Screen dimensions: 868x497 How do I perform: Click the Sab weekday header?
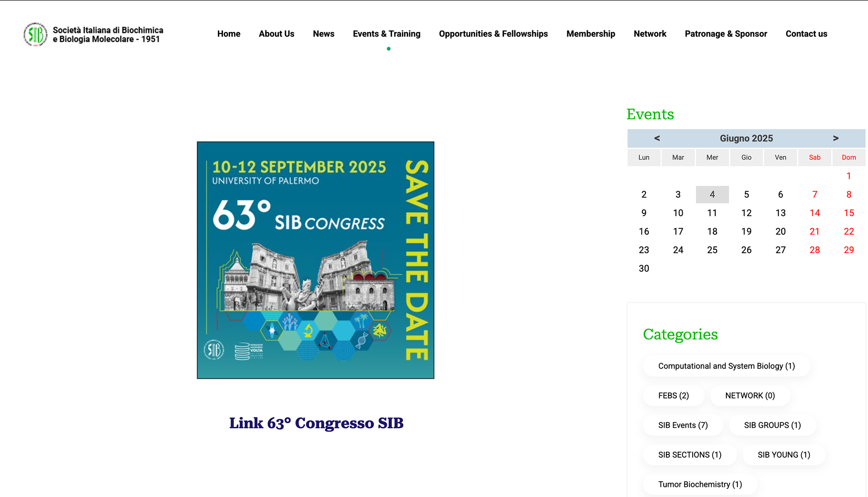[815, 157]
